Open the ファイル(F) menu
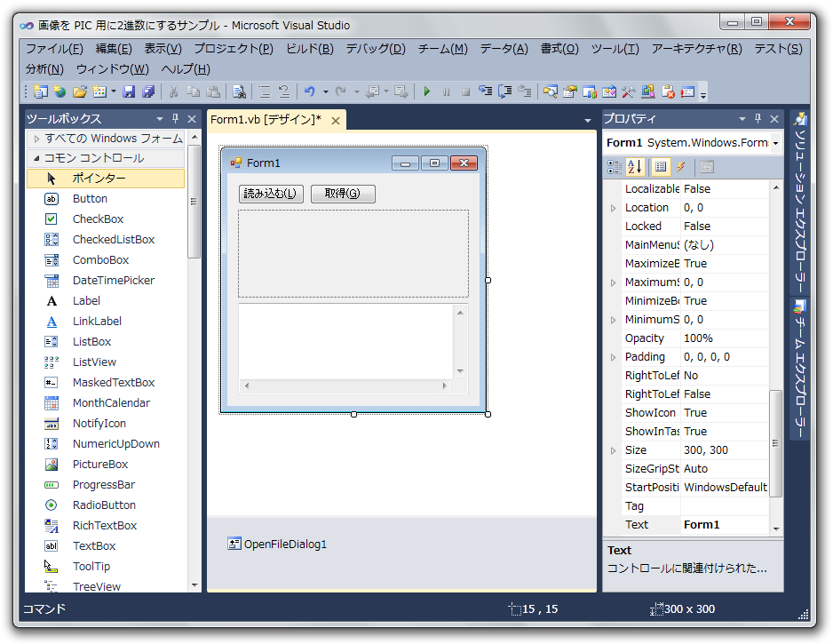The image size is (833, 644). [55, 49]
